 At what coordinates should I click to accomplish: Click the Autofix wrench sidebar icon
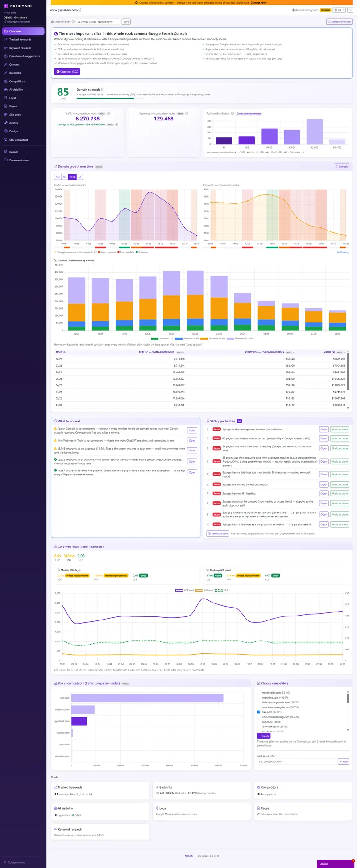point(5,123)
